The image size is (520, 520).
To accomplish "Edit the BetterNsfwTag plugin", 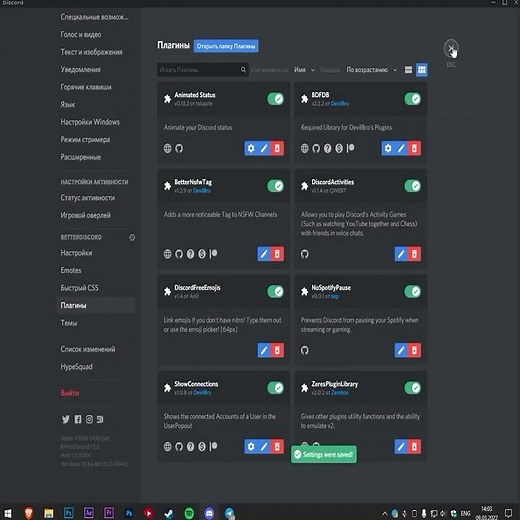I will pyautogui.click(x=264, y=254).
